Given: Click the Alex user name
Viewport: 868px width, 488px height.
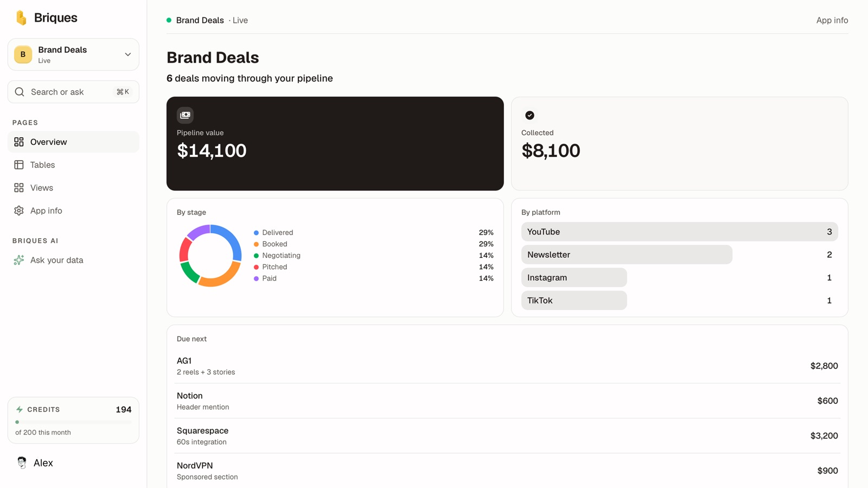Looking at the screenshot, I should click(43, 463).
